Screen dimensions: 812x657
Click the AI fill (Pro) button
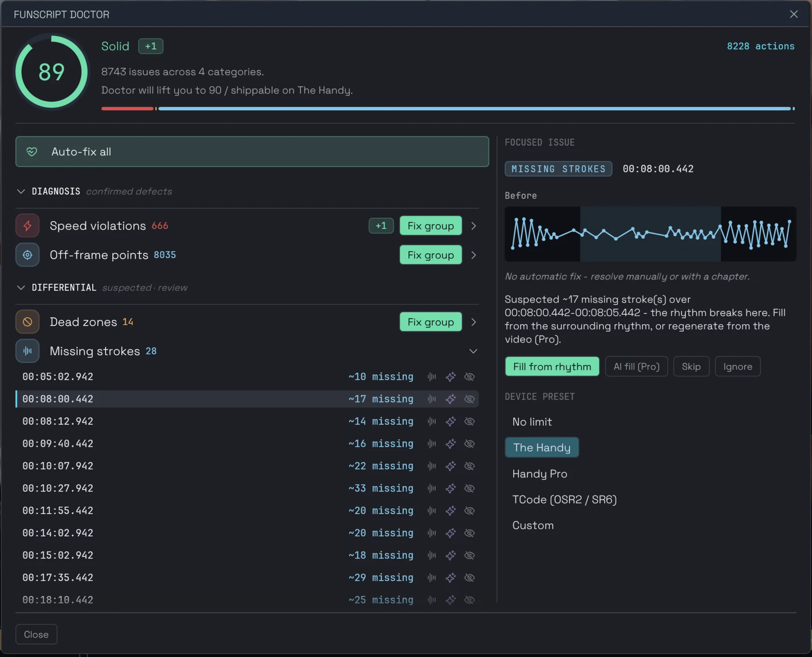(636, 366)
